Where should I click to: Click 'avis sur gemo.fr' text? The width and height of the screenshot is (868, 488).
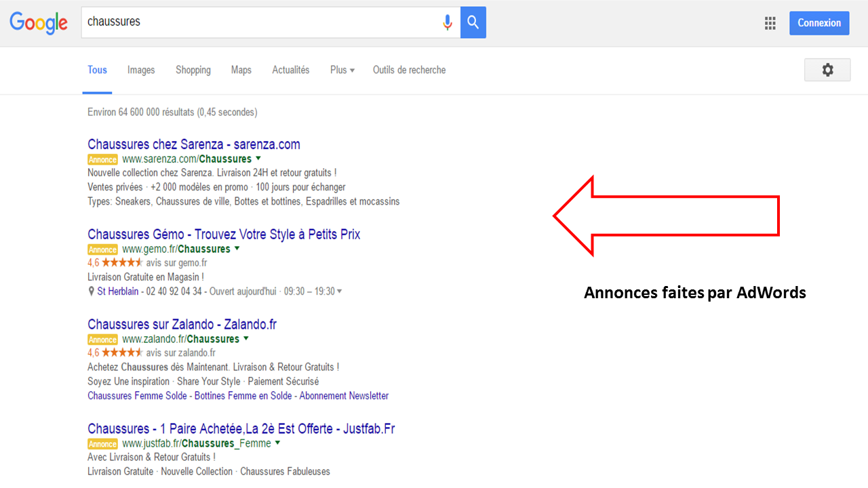pyautogui.click(x=176, y=263)
